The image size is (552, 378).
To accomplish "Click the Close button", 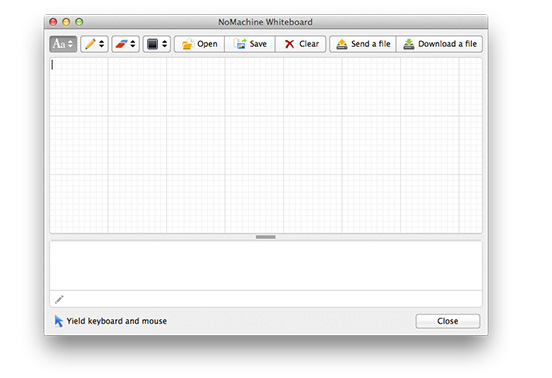I will pyautogui.click(x=447, y=321).
